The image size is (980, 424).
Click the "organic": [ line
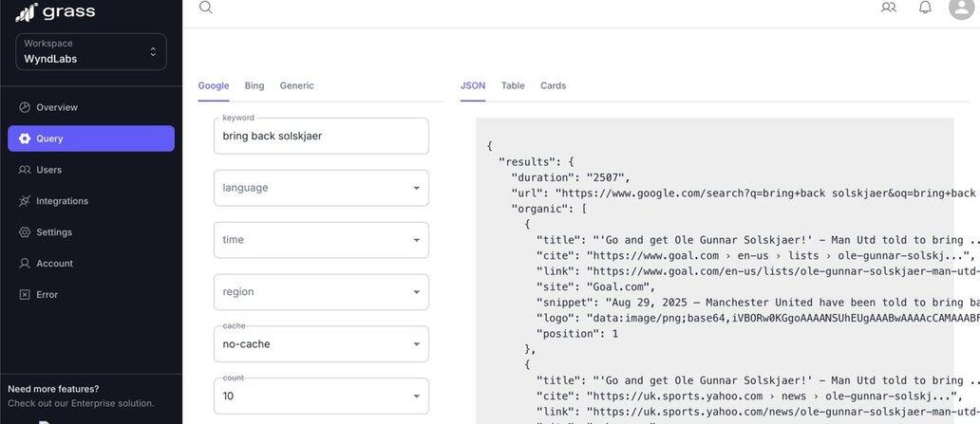[x=549, y=209]
